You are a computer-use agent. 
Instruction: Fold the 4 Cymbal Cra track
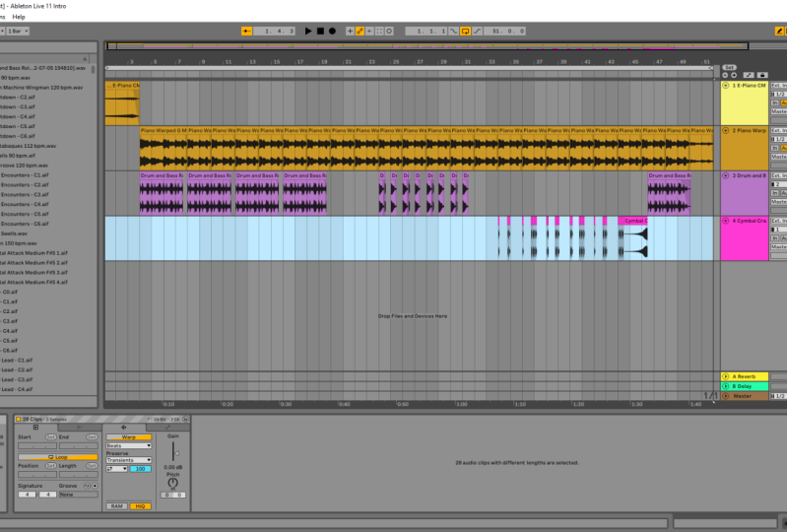pyautogui.click(x=726, y=221)
